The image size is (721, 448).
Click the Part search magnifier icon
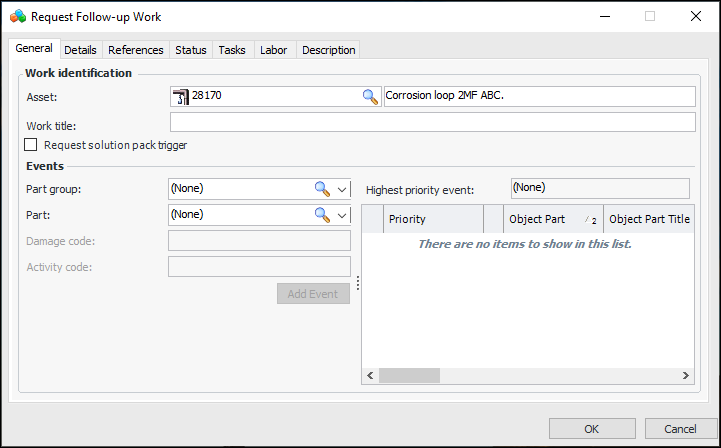pos(322,214)
